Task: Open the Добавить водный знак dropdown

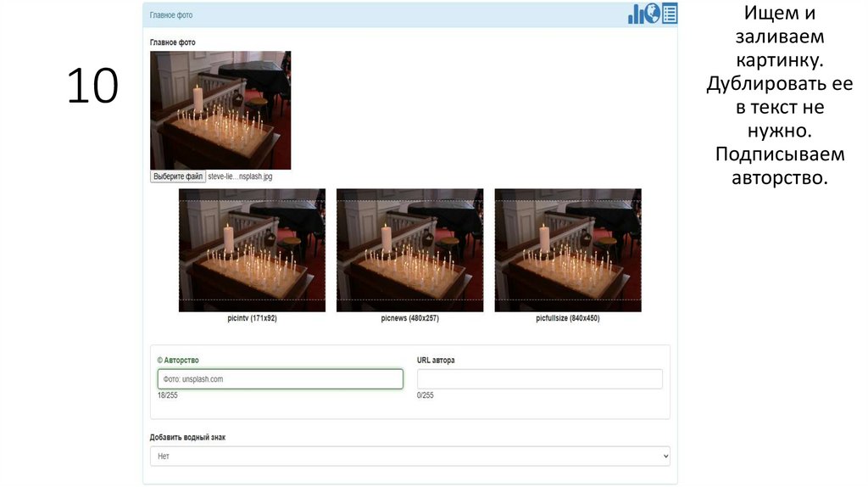Action: pos(409,456)
